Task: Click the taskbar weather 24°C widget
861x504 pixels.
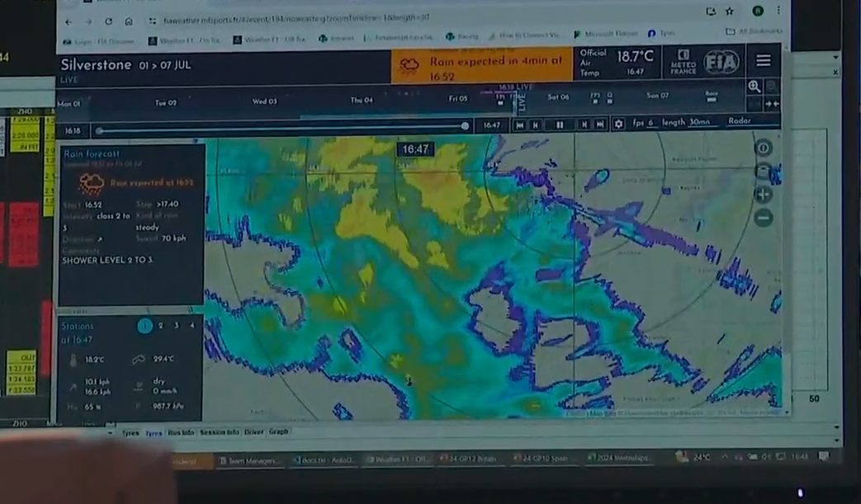Action: 693,457
